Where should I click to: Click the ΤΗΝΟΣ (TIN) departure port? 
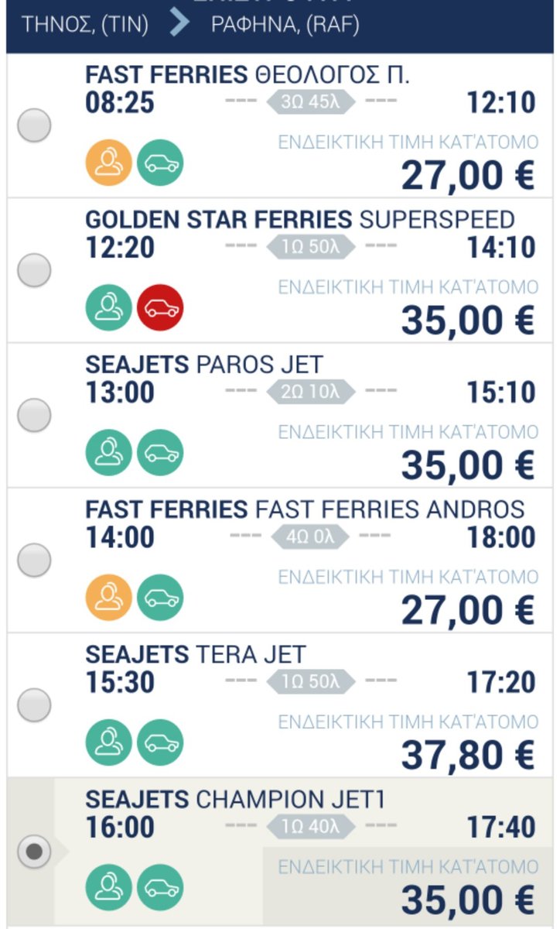(x=85, y=24)
